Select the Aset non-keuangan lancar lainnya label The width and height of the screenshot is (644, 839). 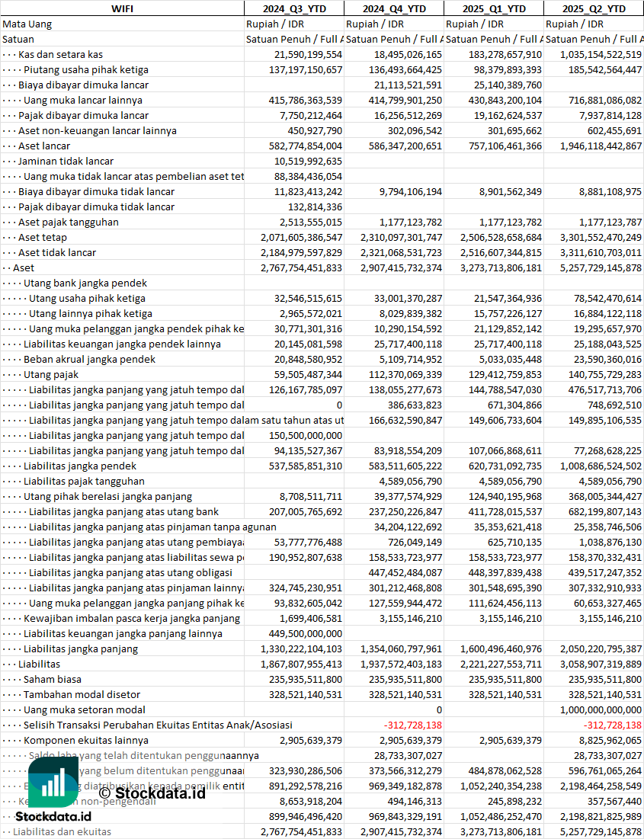[98, 130]
